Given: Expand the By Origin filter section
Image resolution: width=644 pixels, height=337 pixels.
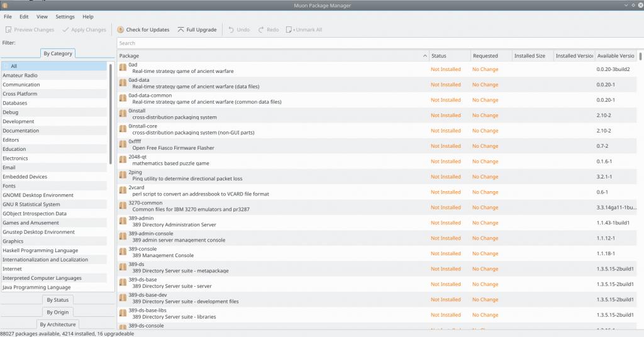Looking at the screenshot, I should pos(58,312).
